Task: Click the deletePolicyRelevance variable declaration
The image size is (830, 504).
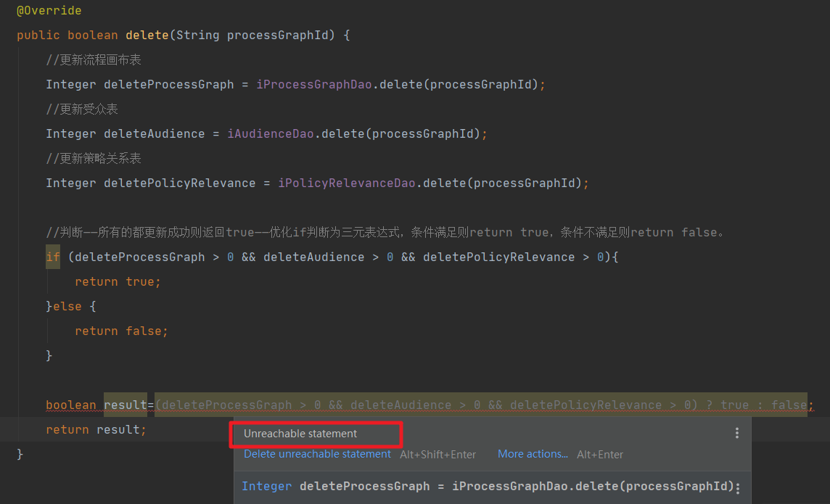Action: click(179, 183)
